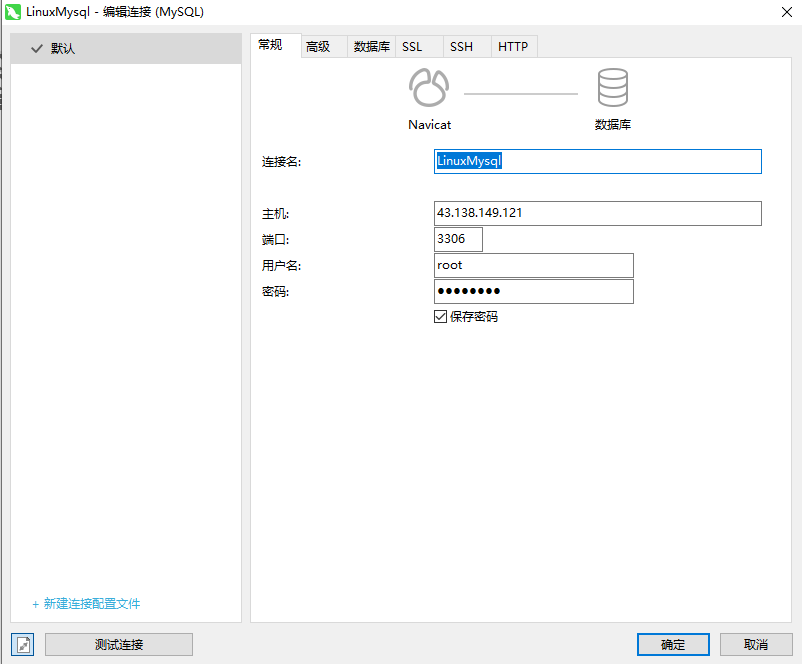Screen dimensions: 802x664
Task: Click the 测试连接 button
Action: [119, 645]
